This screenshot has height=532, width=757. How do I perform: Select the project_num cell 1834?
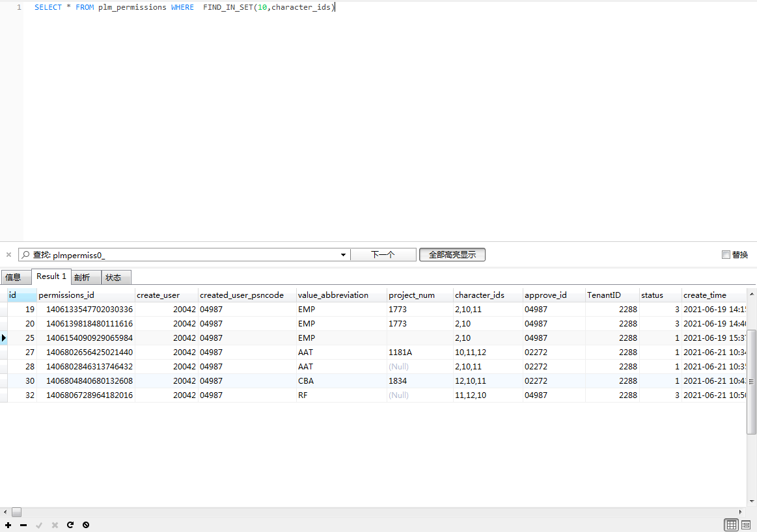(x=420, y=381)
